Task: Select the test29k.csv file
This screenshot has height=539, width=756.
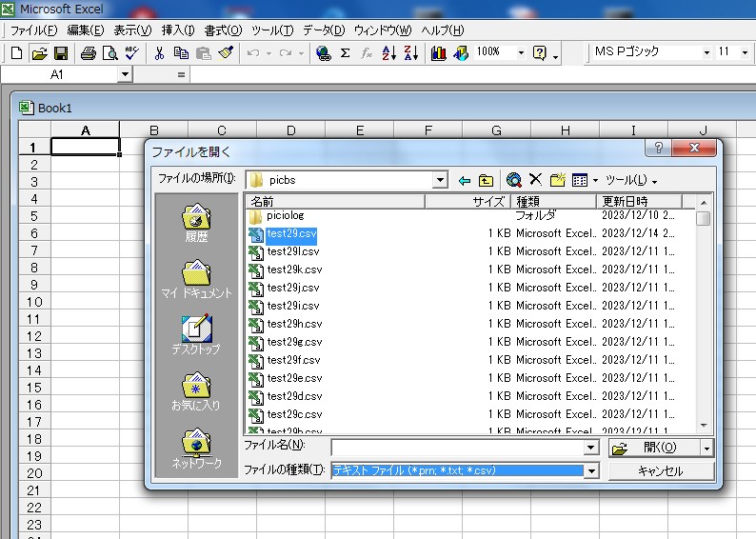Action: coord(294,269)
